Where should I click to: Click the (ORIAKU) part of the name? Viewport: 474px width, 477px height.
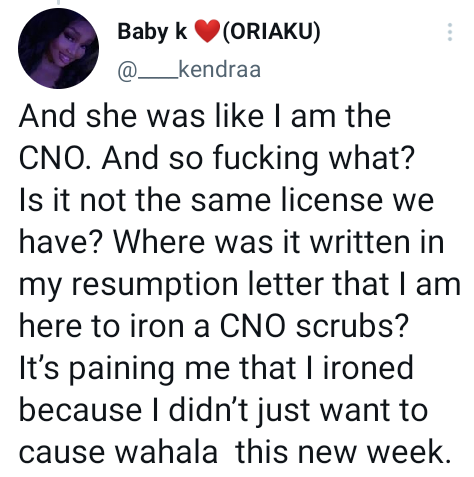coord(271,32)
